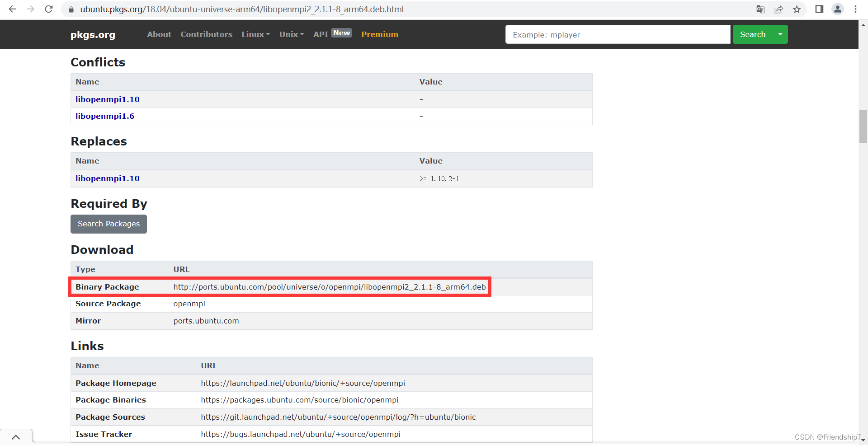This screenshot has width=868, height=445.
Task: Click the Issue Tracker bugs URL
Action: tap(301, 434)
